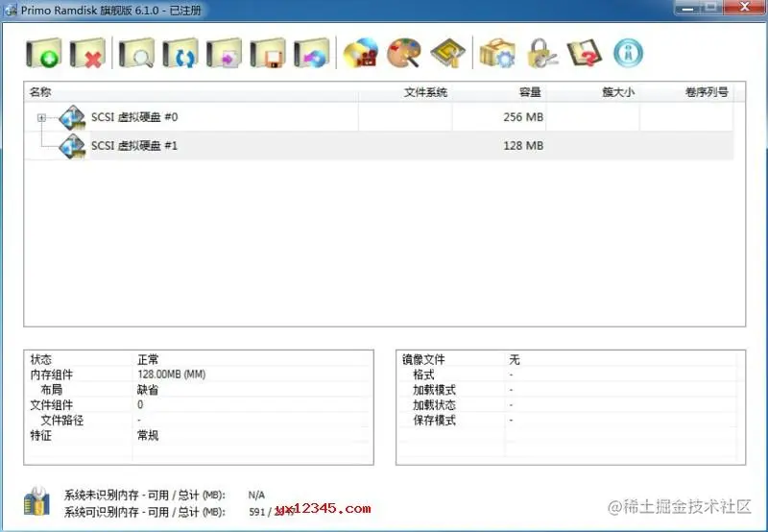The height and width of the screenshot is (532, 768).
Task: Close the Primo Ramdisk window
Action: 745,8
